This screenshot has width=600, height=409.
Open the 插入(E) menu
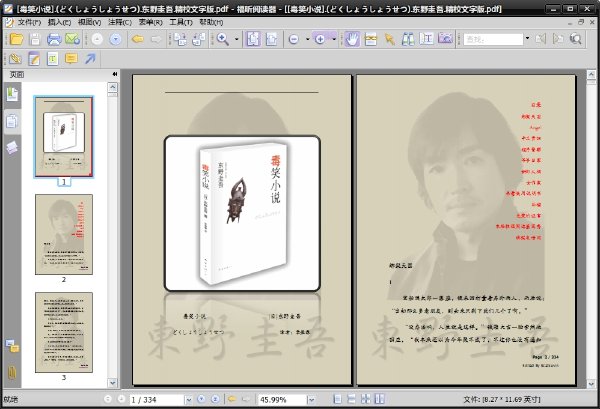pyautogui.click(x=59, y=22)
